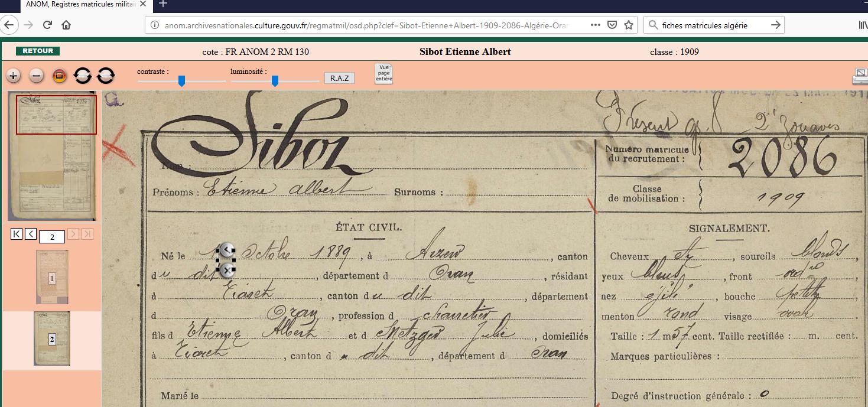This screenshot has width=868, height=407.
Task: Show the full page with Vue page entière
Action: pyautogui.click(x=383, y=73)
